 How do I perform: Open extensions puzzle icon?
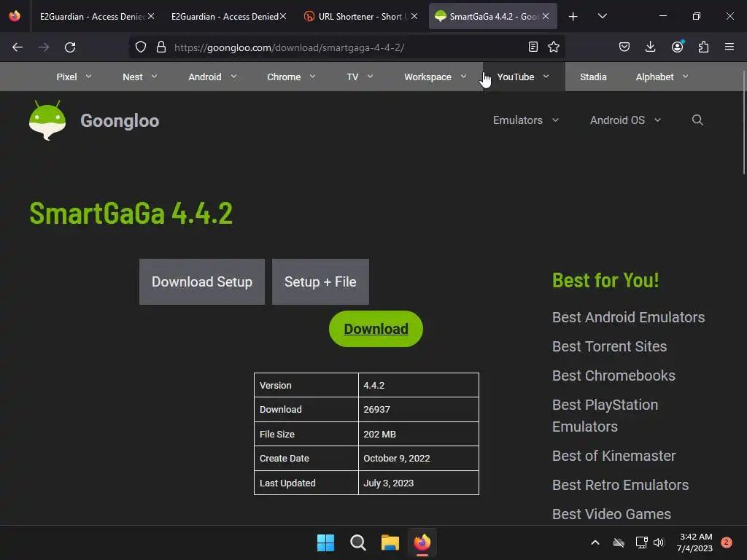[x=703, y=47]
